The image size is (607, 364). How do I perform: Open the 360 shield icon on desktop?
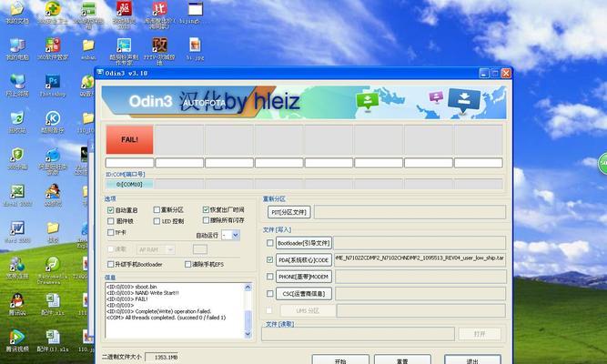coord(17,155)
